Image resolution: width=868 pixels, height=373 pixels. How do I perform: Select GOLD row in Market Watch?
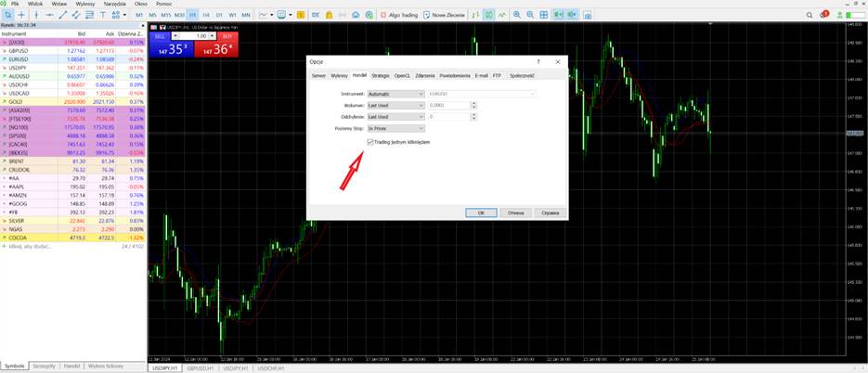[72, 102]
